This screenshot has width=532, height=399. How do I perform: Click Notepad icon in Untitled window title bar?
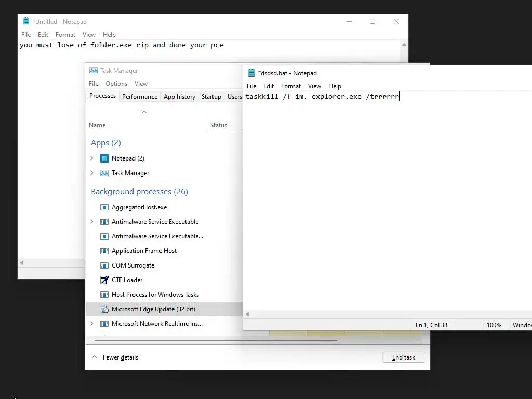click(x=26, y=21)
